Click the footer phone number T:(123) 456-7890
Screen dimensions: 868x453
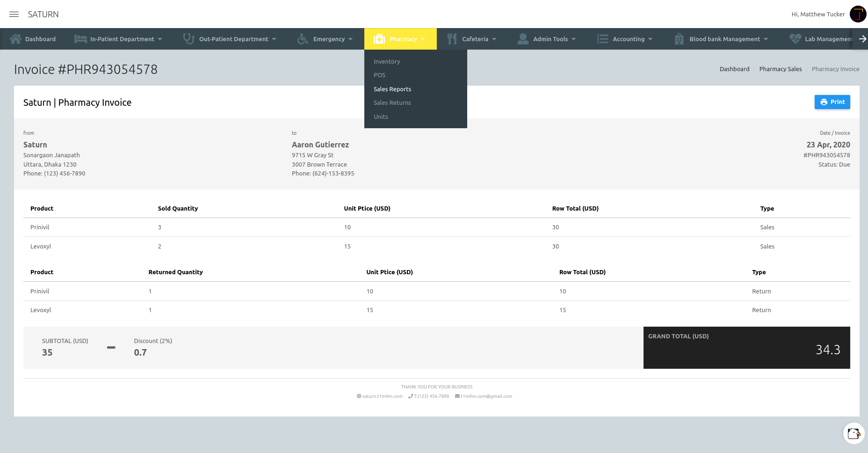pyautogui.click(x=431, y=396)
